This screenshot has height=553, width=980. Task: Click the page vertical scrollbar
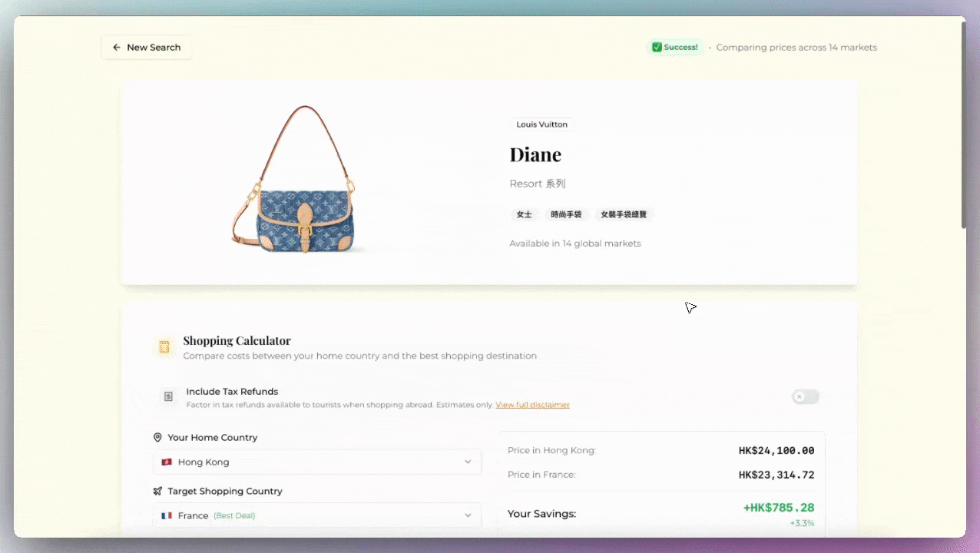click(963, 127)
